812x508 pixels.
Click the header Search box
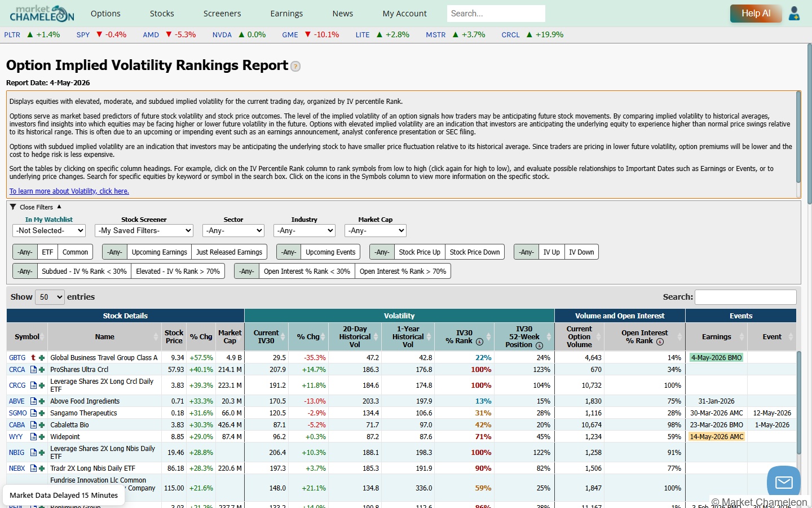[496, 14]
